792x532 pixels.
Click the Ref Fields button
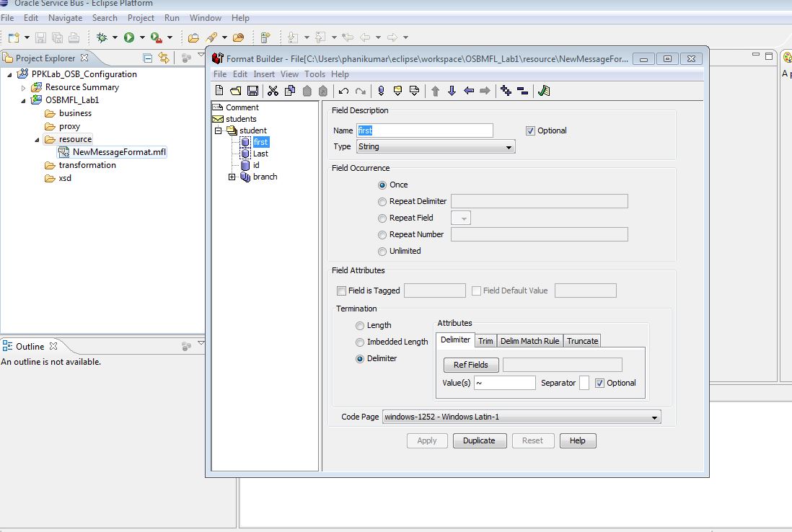point(470,365)
